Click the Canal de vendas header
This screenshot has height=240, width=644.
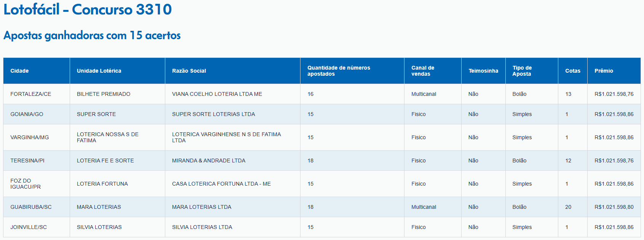coord(433,71)
